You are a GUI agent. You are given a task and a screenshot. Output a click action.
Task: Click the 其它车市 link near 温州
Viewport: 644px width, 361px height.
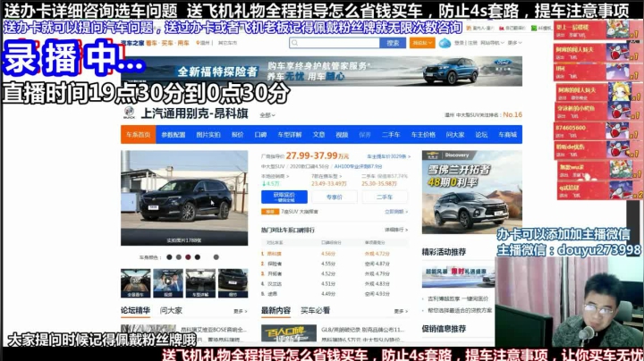227,43
